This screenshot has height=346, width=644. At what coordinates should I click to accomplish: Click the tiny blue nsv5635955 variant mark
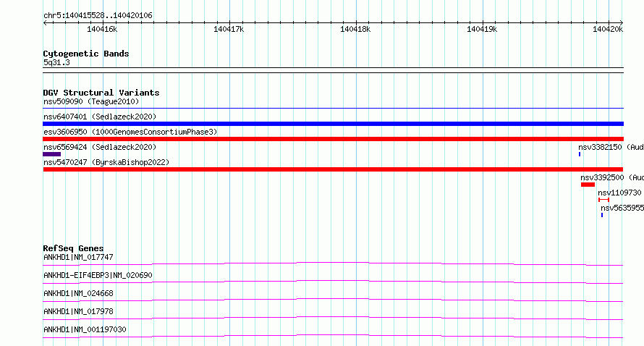point(602,215)
